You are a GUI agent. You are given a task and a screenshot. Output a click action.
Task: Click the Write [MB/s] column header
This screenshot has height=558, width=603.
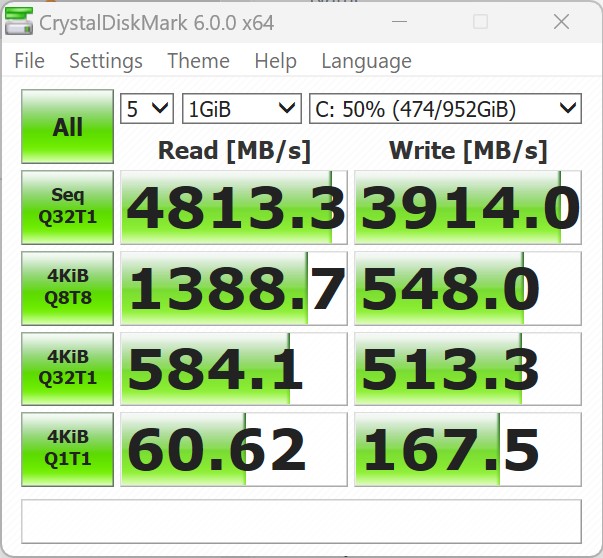[x=468, y=151]
